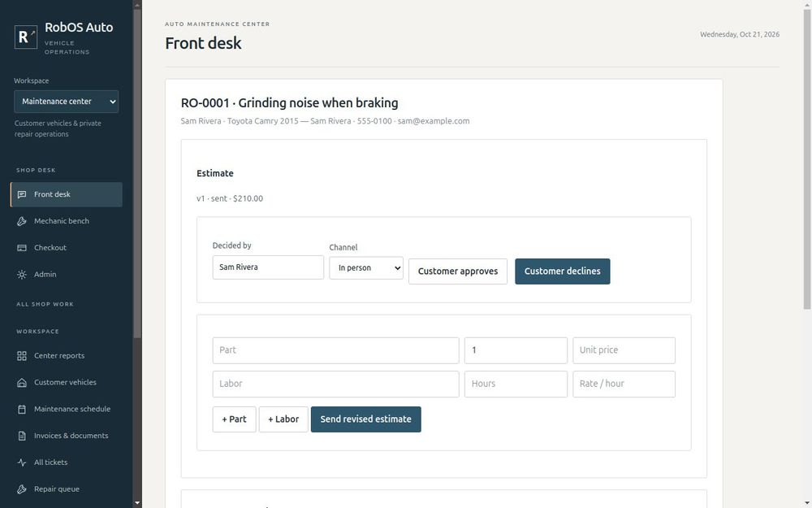Click the Front desk chat icon
Image resolution: width=812 pixels, height=508 pixels.
(x=22, y=194)
